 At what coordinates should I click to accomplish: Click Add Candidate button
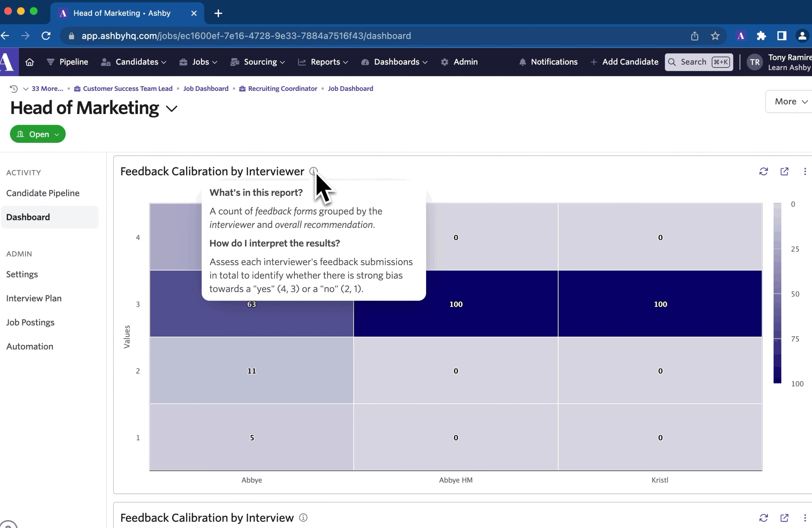tap(624, 62)
